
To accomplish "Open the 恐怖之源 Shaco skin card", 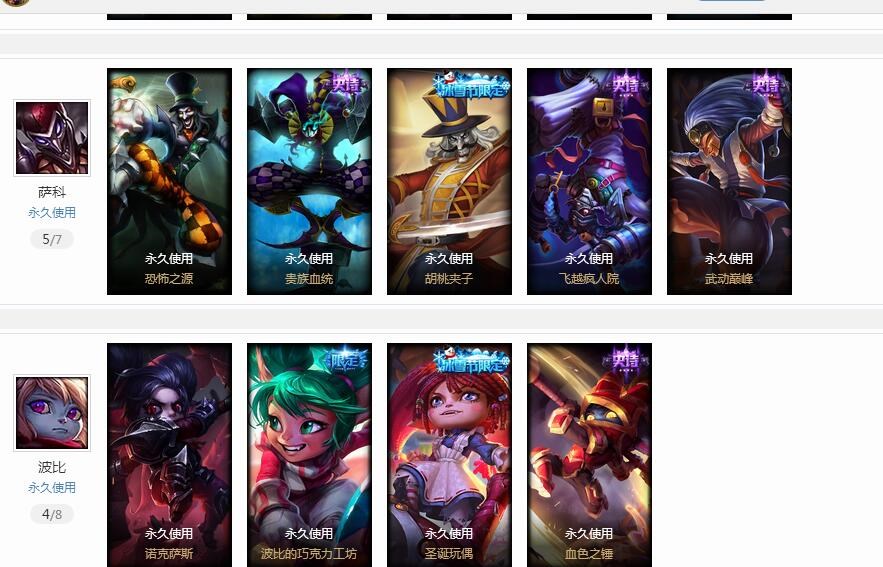I will click(170, 181).
